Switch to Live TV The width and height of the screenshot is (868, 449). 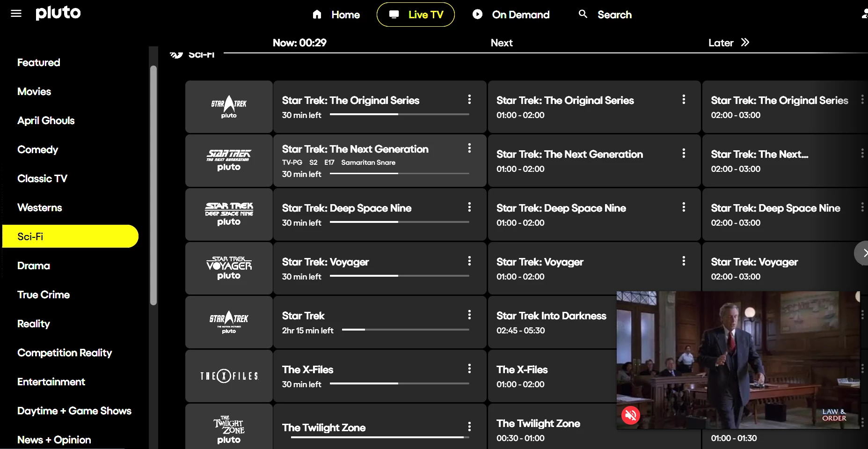coord(416,15)
